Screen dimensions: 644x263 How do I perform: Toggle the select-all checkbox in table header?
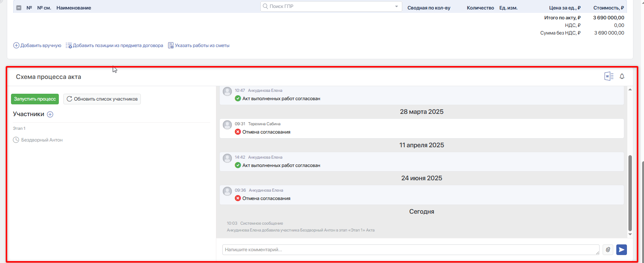[19, 8]
